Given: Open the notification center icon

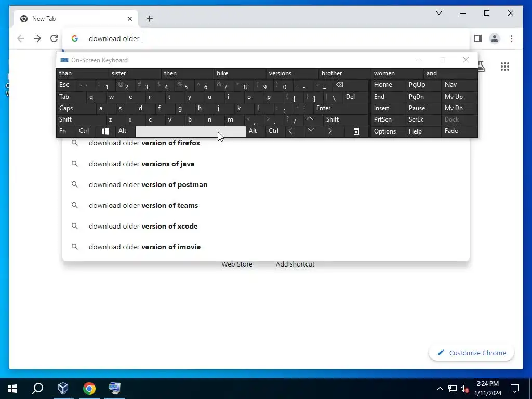Looking at the screenshot, I should click(x=515, y=389).
